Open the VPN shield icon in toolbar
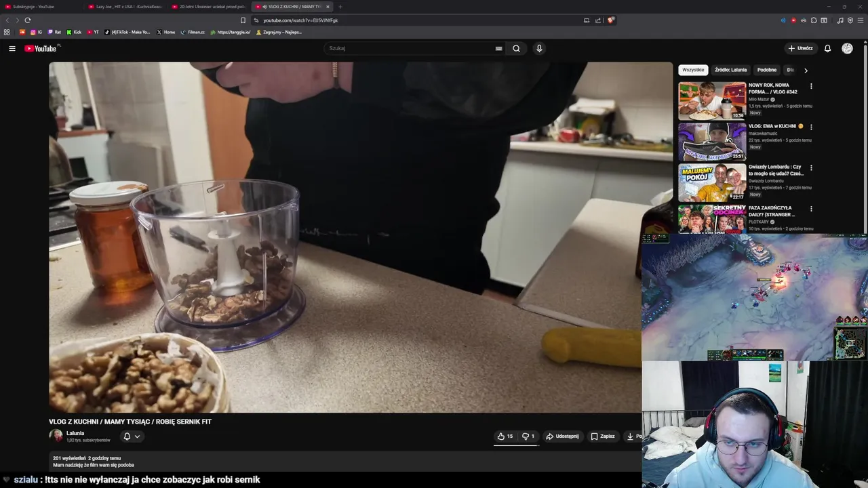Image resolution: width=868 pixels, height=488 pixels. (x=850, y=20)
